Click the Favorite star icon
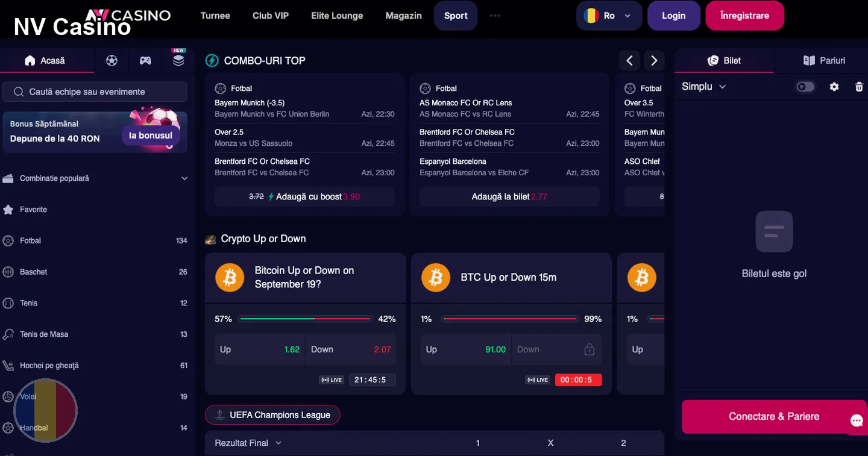Image resolution: width=868 pixels, height=456 pixels. pos(8,210)
